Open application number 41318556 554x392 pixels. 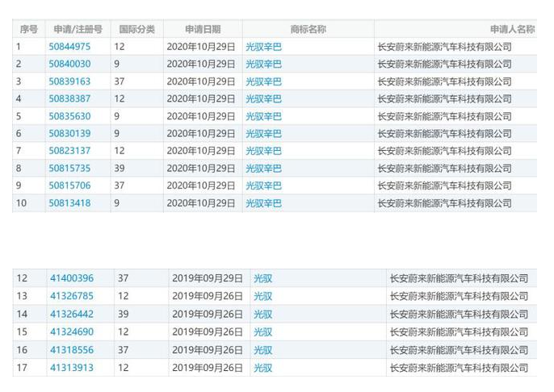click(x=72, y=350)
